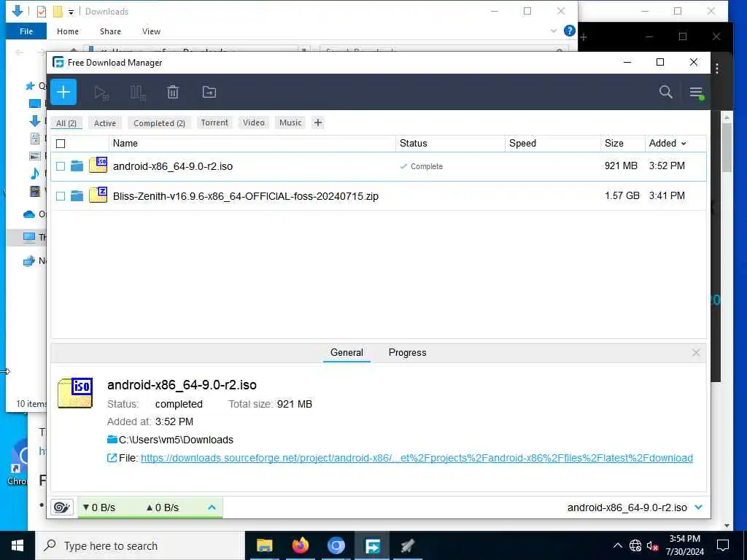Expand the speed panel with the up chevron
This screenshot has height=560, width=747.
coord(212,507)
